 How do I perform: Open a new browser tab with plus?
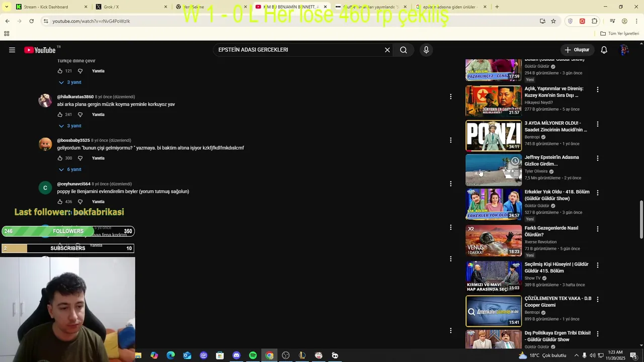pyautogui.click(x=497, y=7)
